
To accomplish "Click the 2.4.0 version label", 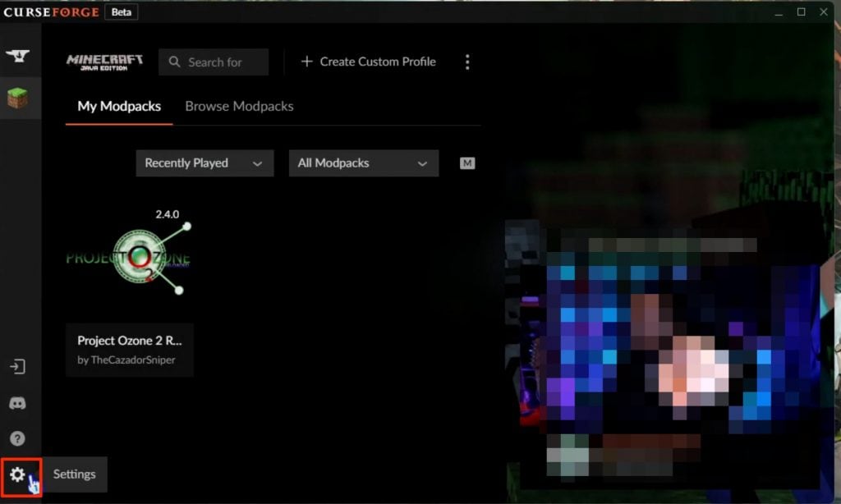I will (x=168, y=214).
